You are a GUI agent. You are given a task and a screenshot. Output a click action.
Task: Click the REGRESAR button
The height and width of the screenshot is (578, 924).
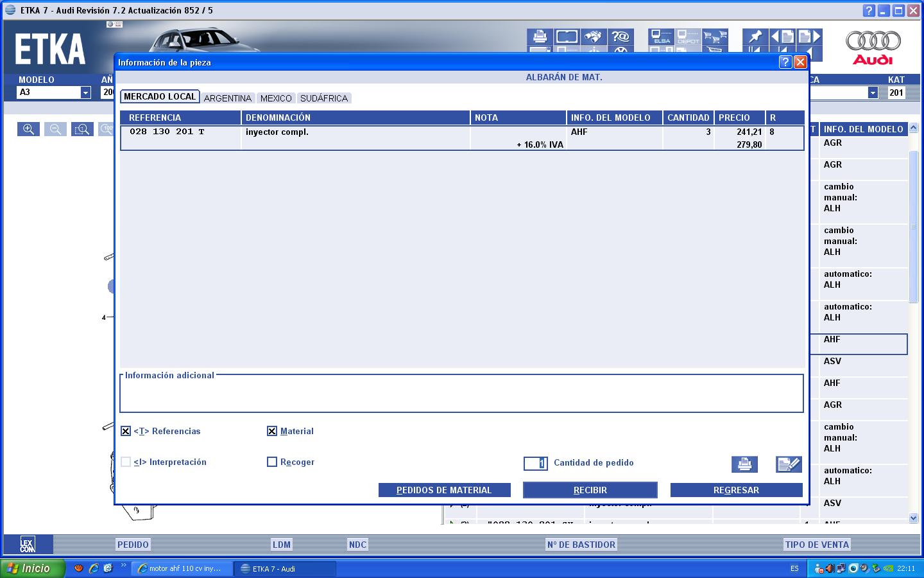[x=736, y=490]
